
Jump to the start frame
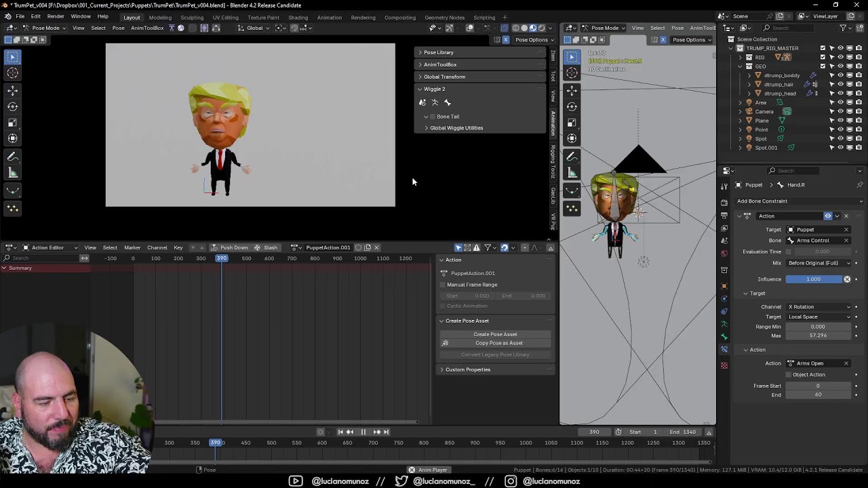coord(340,432)
